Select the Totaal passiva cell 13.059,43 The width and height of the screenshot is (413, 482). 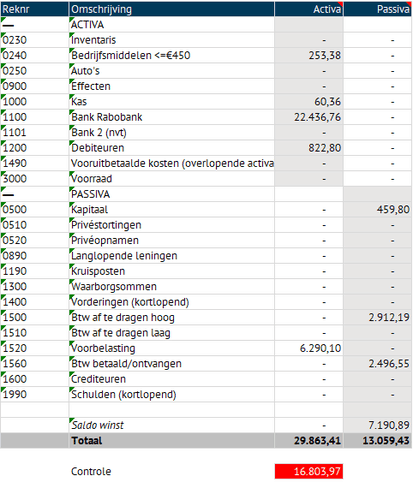point(378,441)
